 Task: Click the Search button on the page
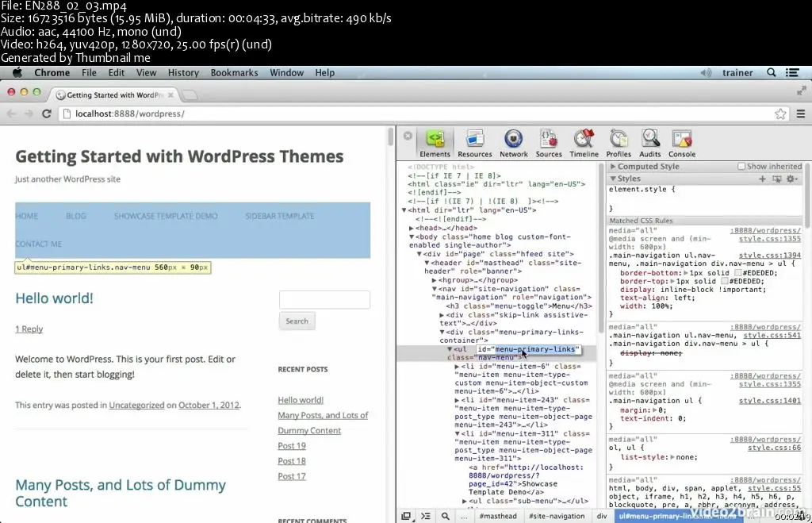point(297,321)
